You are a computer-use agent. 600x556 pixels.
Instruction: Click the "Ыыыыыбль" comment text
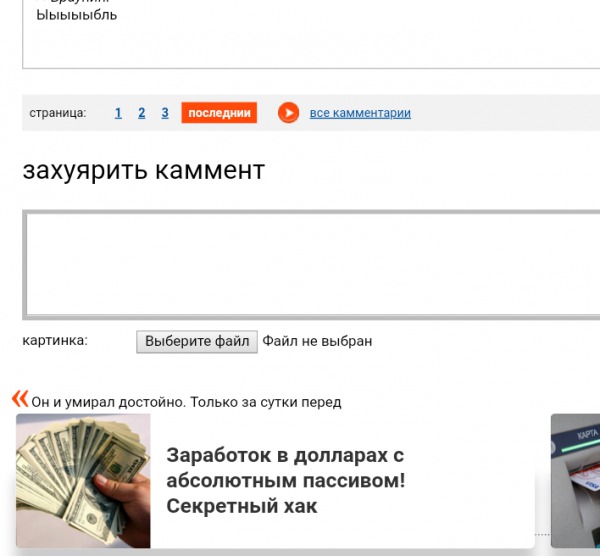77,15
